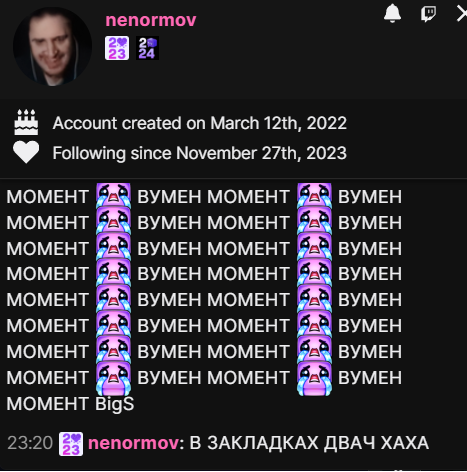Screen dimensions: 467x472
Task: Open Twitch whisper chat icon
Action: tap(429, 14)
